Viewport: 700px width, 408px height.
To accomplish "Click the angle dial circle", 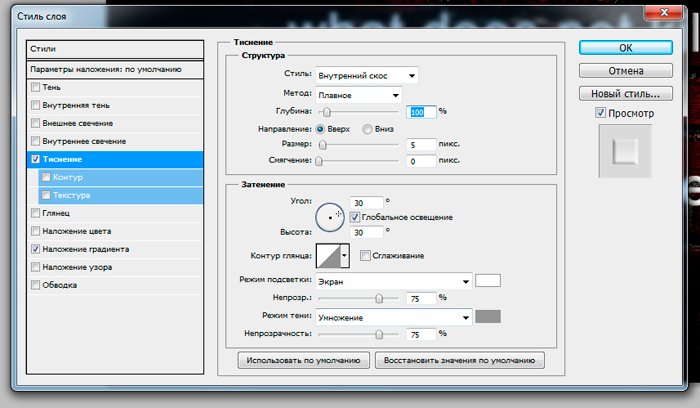I will [x=329, y=242].
